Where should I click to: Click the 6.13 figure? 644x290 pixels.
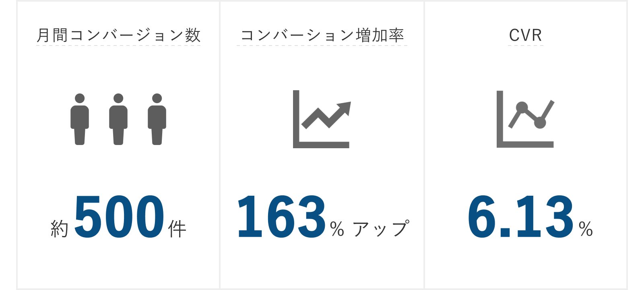520,217
